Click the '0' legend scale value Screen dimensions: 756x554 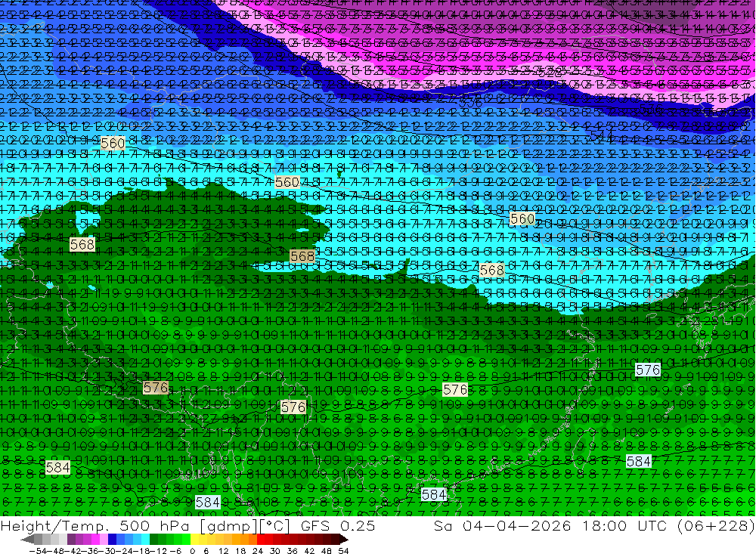tap(192, 551)
